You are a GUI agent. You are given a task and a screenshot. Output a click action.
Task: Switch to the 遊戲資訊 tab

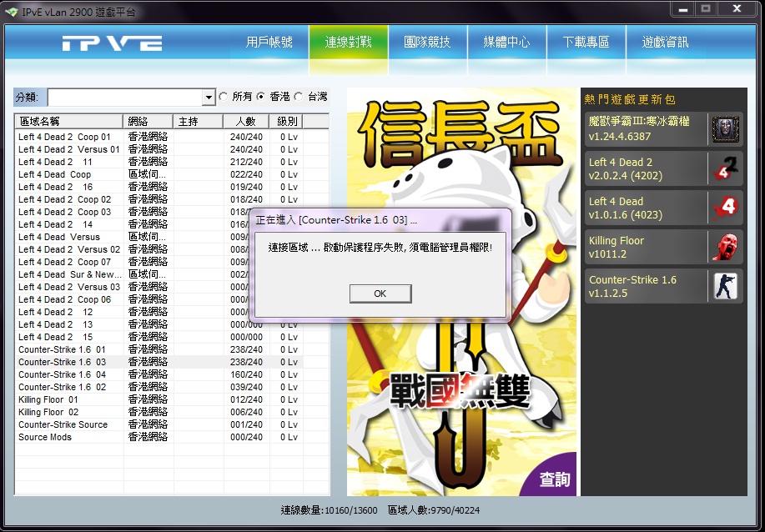(x=665, y=43)
